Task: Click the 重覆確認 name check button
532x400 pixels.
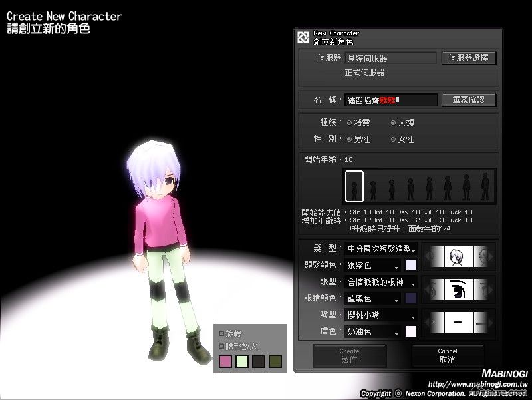Action: 469,100
